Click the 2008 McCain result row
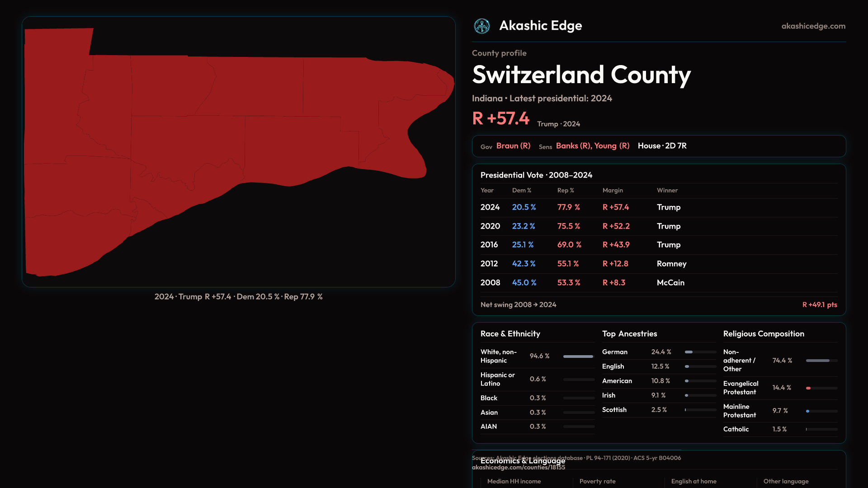 pos(658,283)
